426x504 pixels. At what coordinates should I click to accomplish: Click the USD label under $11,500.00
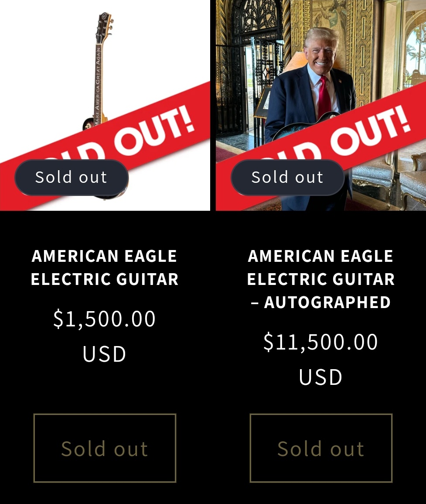(x=320, y=377)
